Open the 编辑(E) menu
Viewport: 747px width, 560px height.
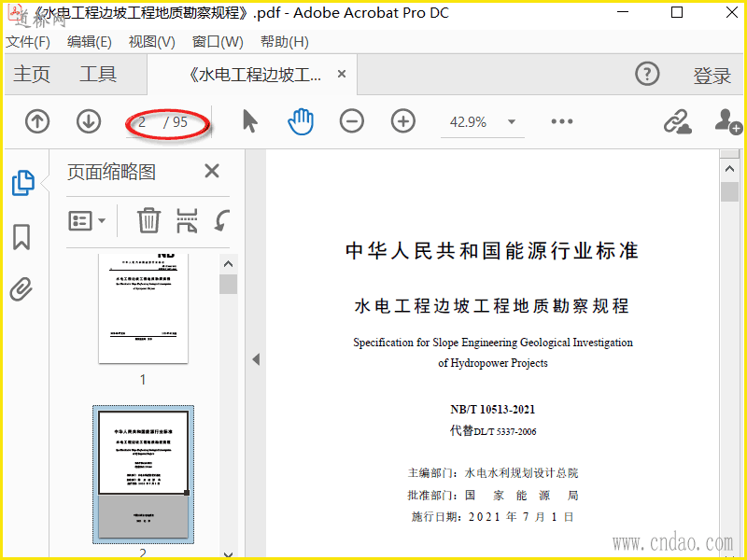pyautogui.click(x=89, y=42)
